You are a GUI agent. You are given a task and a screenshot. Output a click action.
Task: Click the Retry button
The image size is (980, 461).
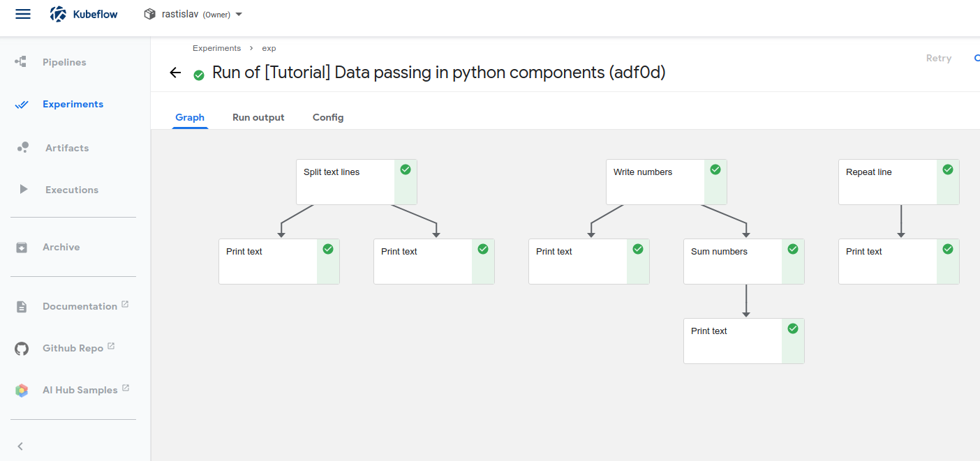click(x=938, y=58)
